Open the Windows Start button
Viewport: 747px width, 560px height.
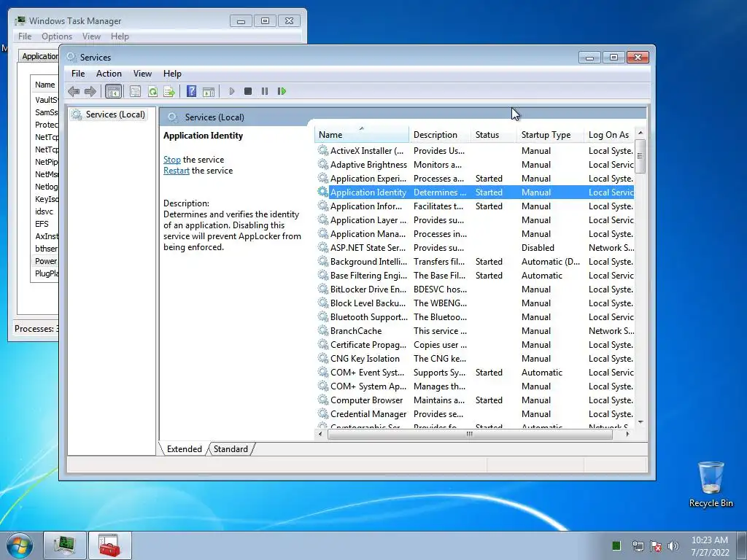(20, 545)
